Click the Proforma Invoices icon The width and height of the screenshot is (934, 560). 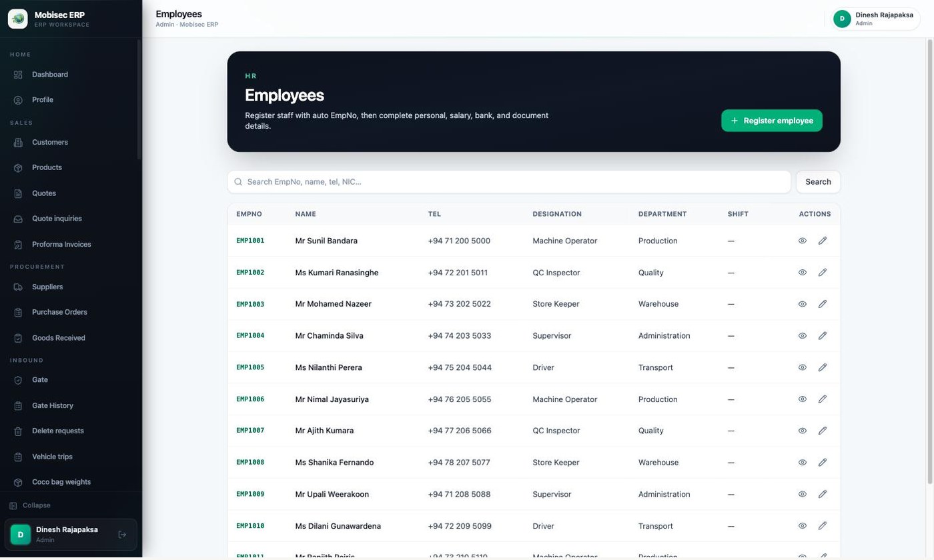tap(19, 245)
